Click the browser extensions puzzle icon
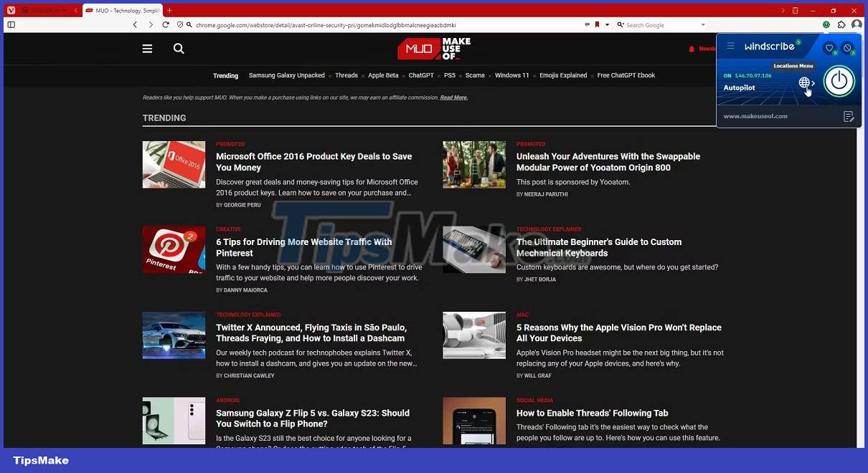Screen dimensions: 868x473 click(841, 24)
